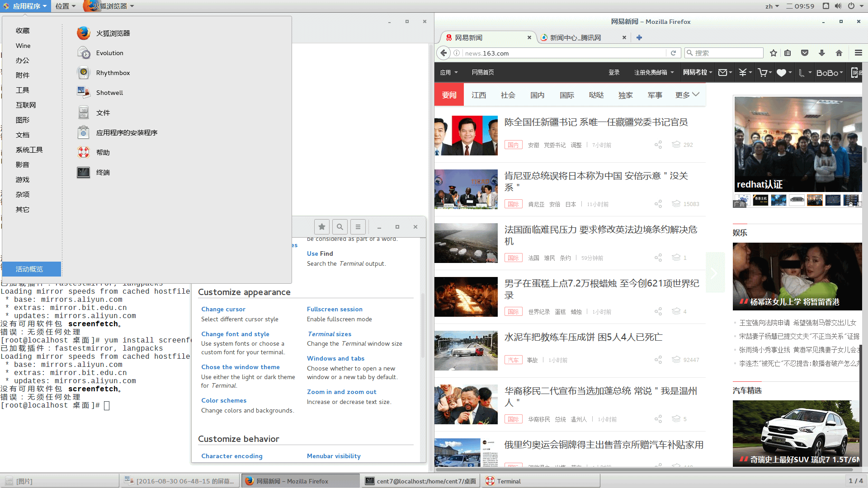This screenshot has width=868, height=488.
Task: Open the 1 / 4 workspace switcher
Action: 855,481
